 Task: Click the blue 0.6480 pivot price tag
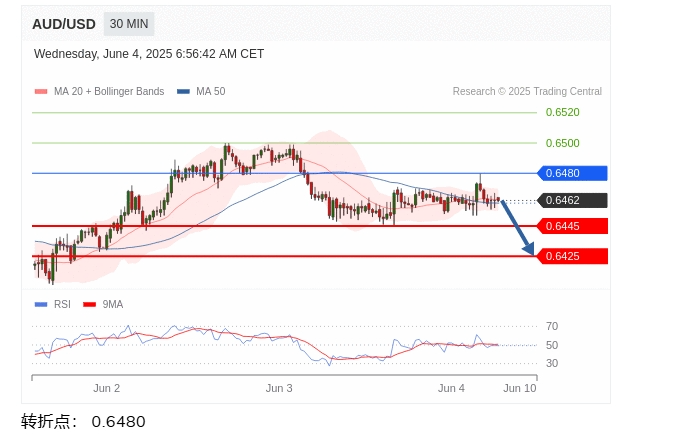coord(572,173)
